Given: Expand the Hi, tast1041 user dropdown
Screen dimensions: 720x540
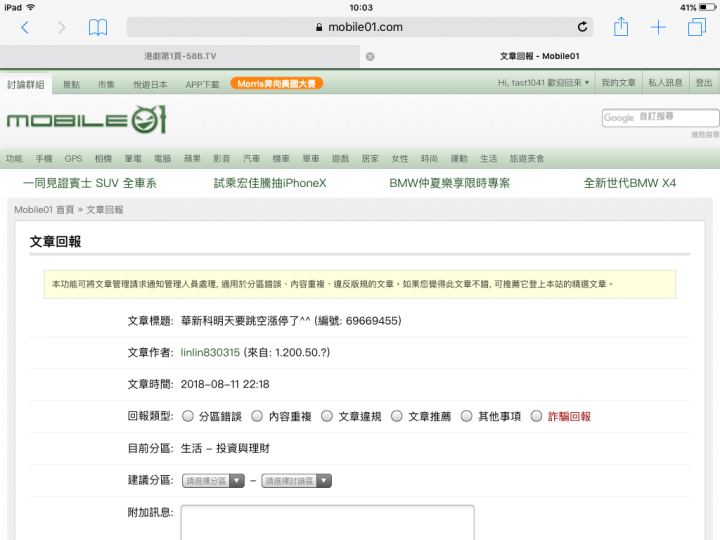Looking at the screenshot, I should tap(543, 83).
